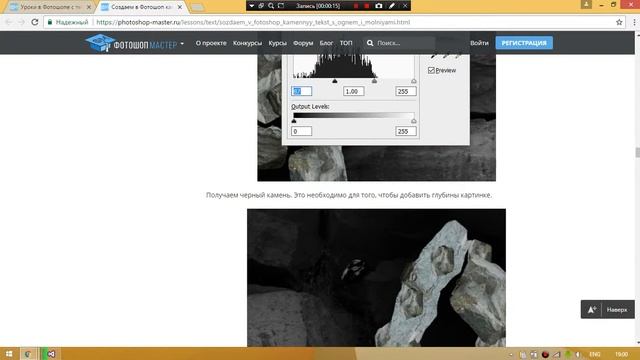
Task: Click the network signal tray icon
Action: [556, 354]
